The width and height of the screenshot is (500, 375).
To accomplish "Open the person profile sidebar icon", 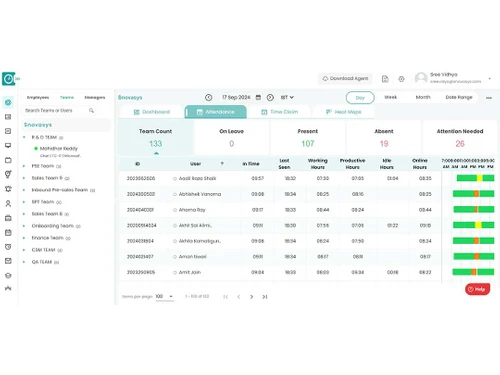I will tap(8, 203).
